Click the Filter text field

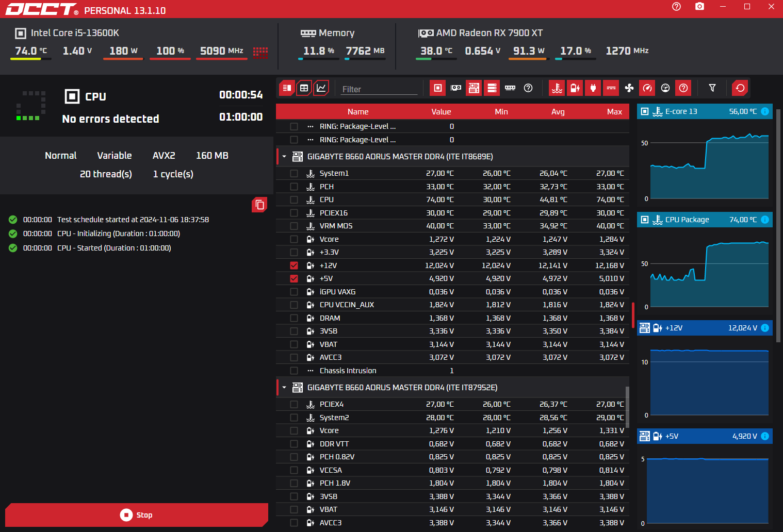[379, 89]
